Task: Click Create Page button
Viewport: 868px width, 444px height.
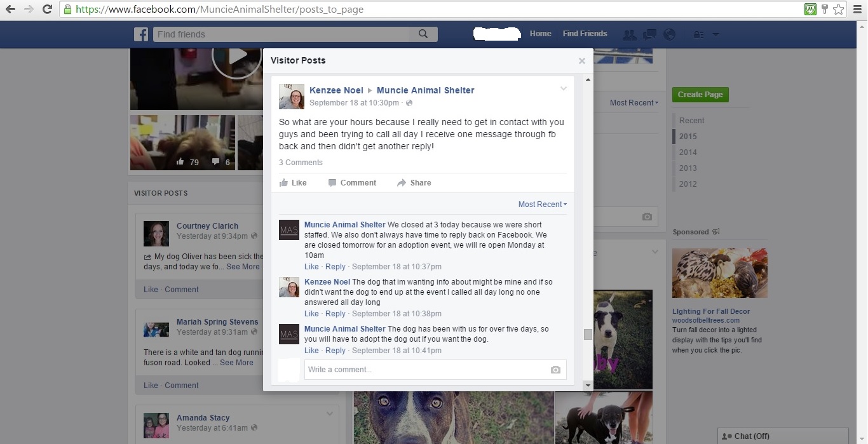Action: 700,95
